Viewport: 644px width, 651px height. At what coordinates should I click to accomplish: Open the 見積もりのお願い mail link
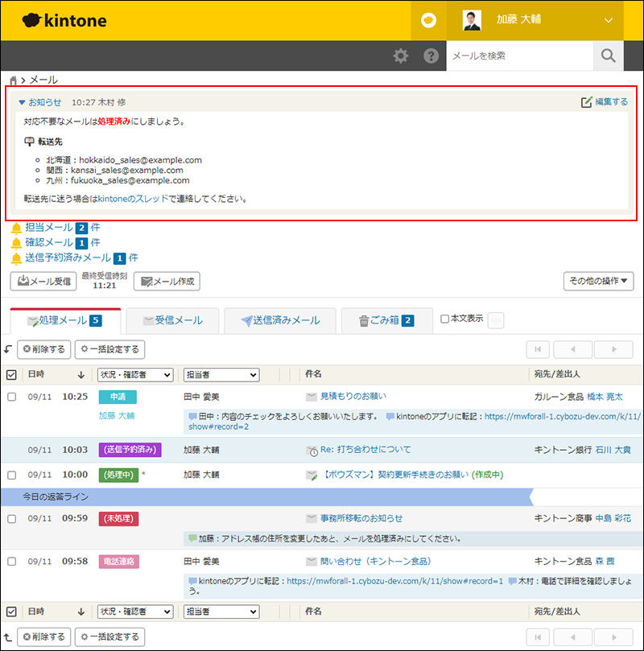pos(353,396)
